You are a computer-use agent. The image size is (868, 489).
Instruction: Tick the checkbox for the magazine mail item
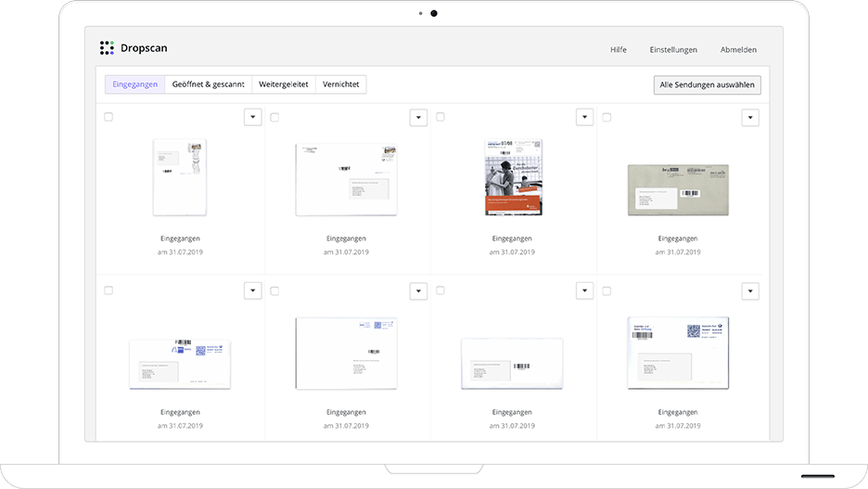coord(440,117)
